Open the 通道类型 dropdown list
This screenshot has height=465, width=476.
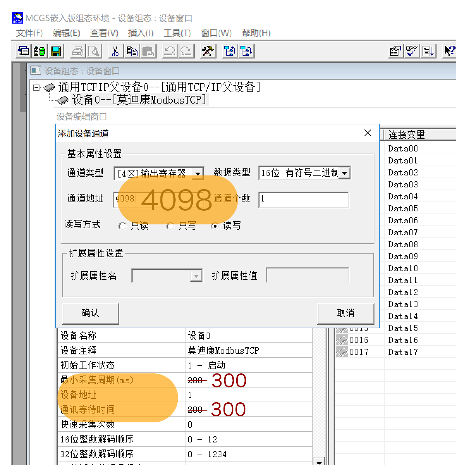tap(199, 173)
